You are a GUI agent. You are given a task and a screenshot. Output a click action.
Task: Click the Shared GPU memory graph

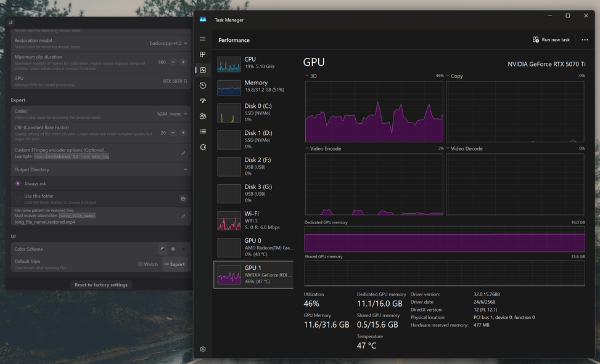[445, 273]
